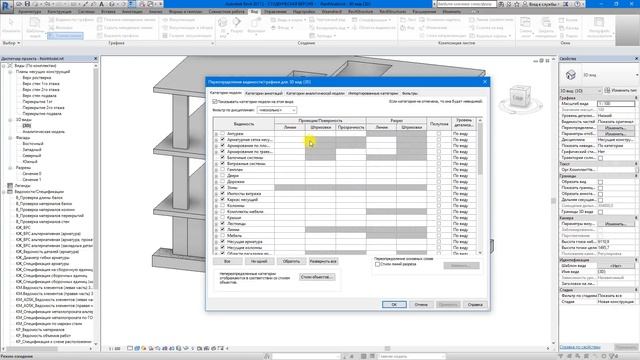The height and width of the screenshot is (360, 640).
Task: Enable 'Стили линий разреза' checkbox
Action: point(378,264)
